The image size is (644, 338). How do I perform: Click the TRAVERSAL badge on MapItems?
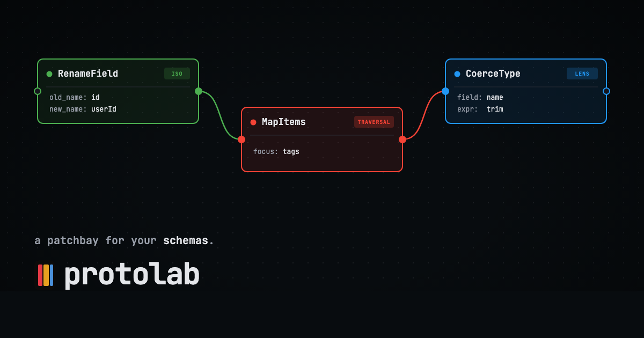tap(374, 122)
